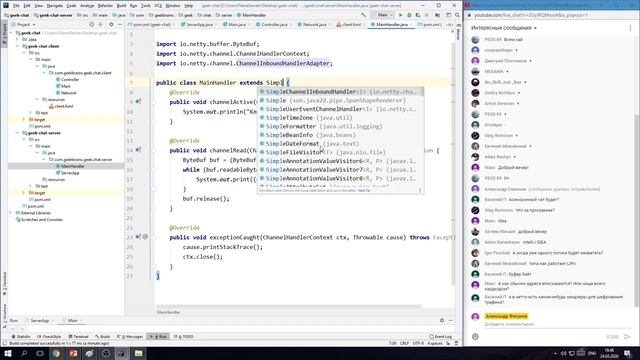The width and height of the screenshot is (640, 360).
Task: Open the Windows notification center icon
Action: tap(627, 353)
